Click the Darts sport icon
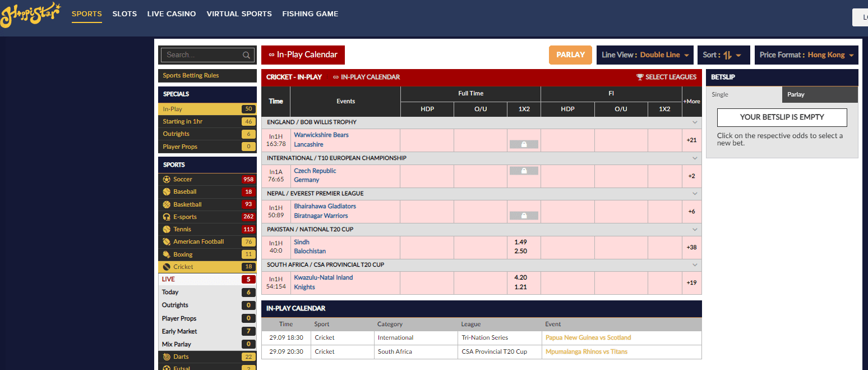 coord(167,357)
